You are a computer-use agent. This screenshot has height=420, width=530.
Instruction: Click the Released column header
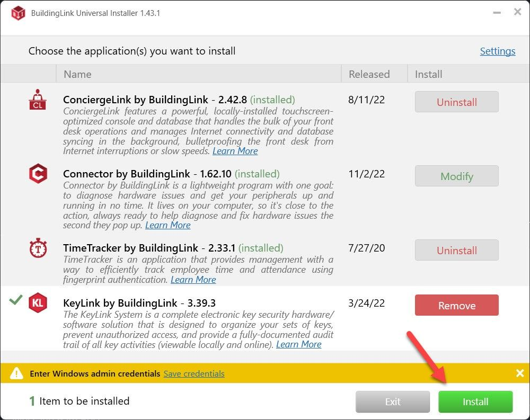pyautogui.click(x=374, y=74)
